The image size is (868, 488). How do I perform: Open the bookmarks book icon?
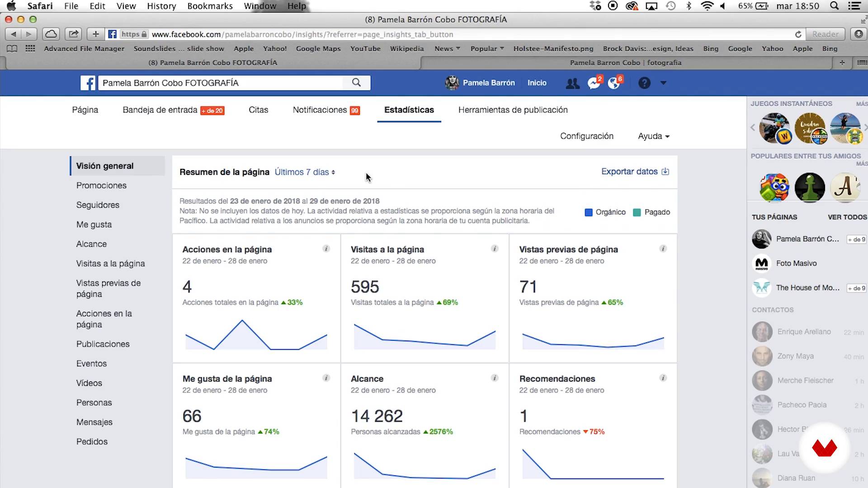point(12,49)
